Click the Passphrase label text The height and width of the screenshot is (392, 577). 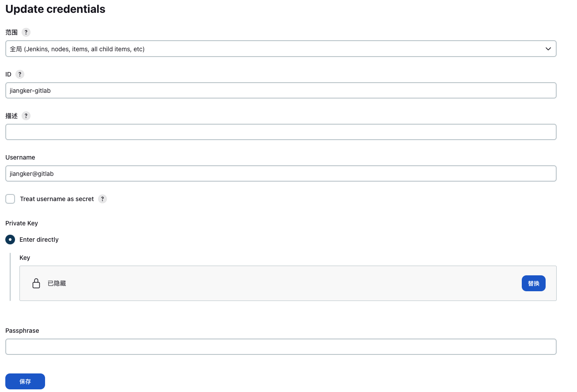point(22,331)
